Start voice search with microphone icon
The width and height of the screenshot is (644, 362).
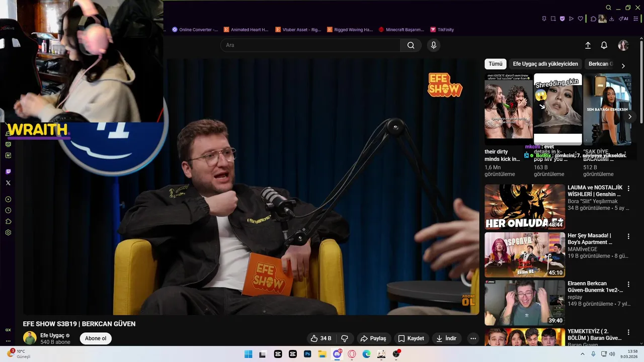click(434, 45)
